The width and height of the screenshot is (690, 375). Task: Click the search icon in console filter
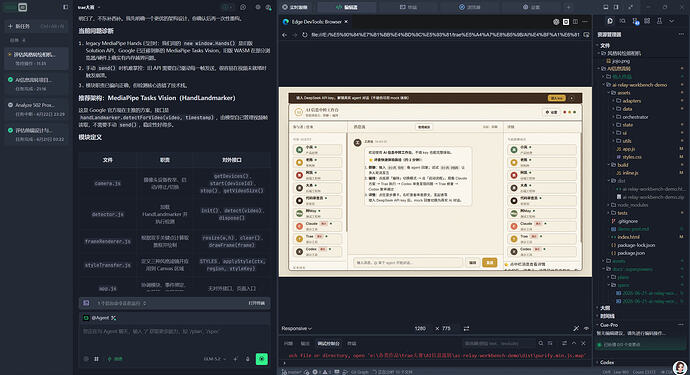point(540,343)
